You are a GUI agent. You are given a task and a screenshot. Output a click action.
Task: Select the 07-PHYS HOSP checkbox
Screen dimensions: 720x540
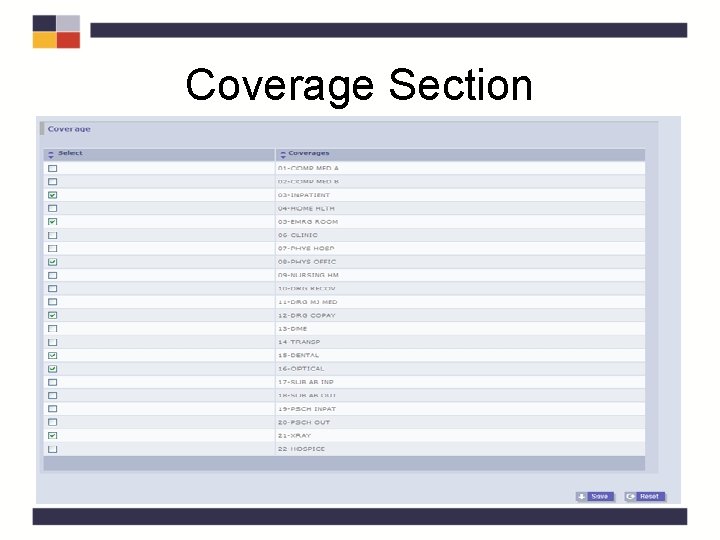[x=53, y=248]
